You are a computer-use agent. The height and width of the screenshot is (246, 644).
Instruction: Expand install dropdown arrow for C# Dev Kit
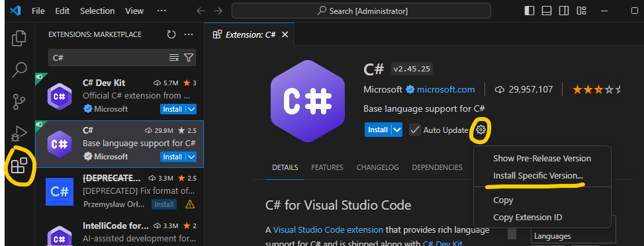(x=192, y=109)
